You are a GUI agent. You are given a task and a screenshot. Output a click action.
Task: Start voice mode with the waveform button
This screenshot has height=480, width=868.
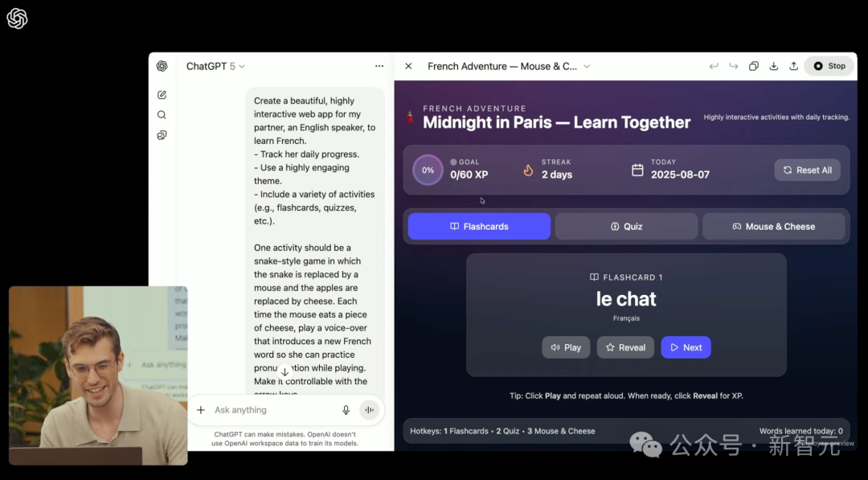(369, 410)
